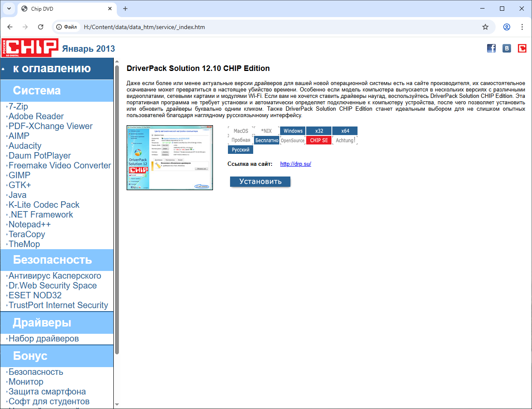
Task: Open TeraCopy link
Action: coord(27,234)
